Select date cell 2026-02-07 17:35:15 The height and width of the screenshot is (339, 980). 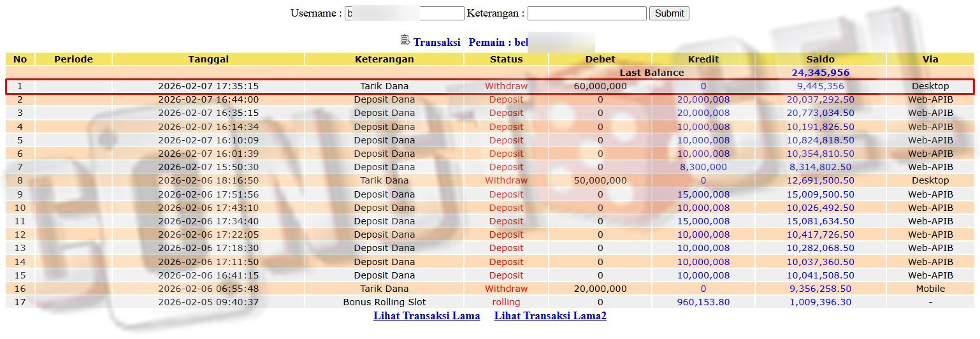point(208,86)
